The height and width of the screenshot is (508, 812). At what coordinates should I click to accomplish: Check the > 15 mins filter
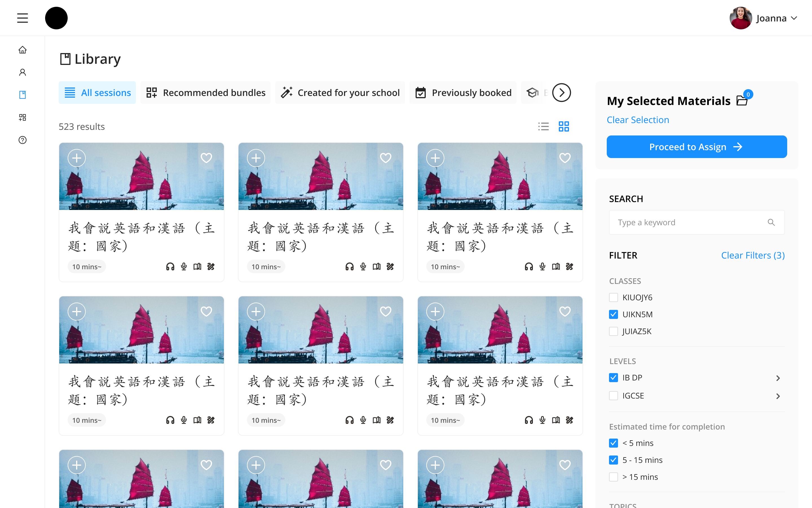(613, 477)
